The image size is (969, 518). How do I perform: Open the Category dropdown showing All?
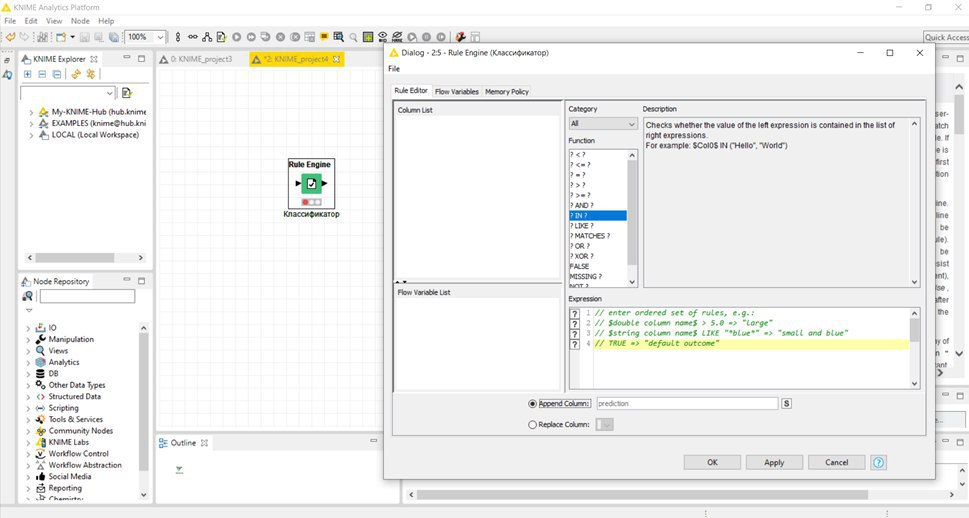tap(603, 124)
